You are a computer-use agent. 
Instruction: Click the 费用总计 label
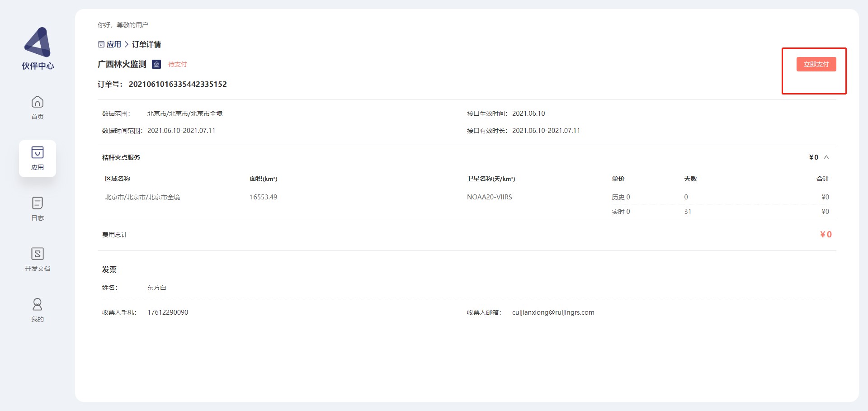pos(115,235)
